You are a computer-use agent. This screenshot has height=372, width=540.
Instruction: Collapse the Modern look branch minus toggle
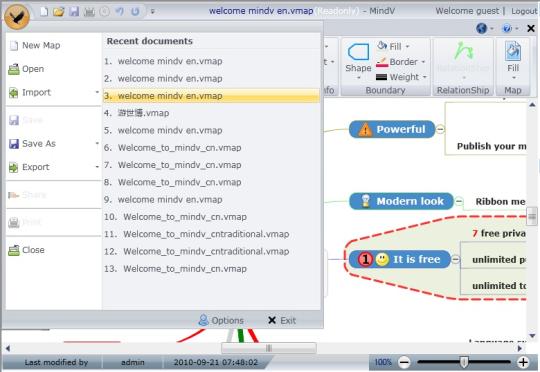[x=459, y=201]
